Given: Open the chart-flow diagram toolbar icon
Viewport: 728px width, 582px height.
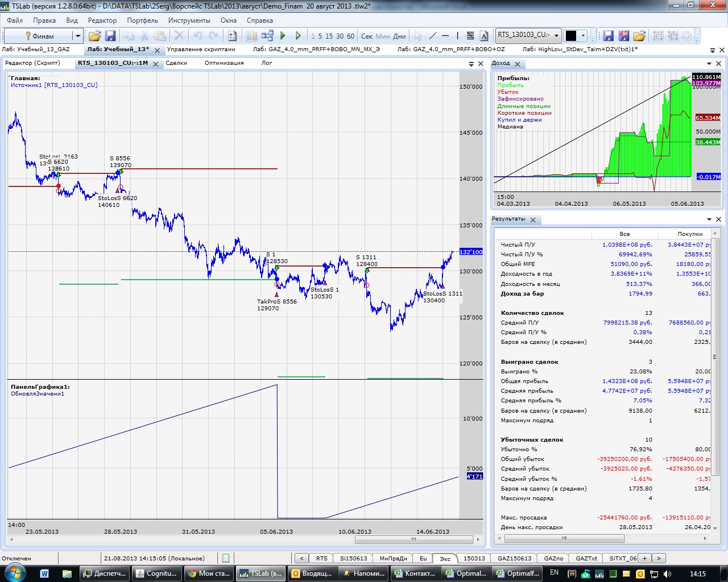Looking at the screenshot, I should tap(267, 36).
